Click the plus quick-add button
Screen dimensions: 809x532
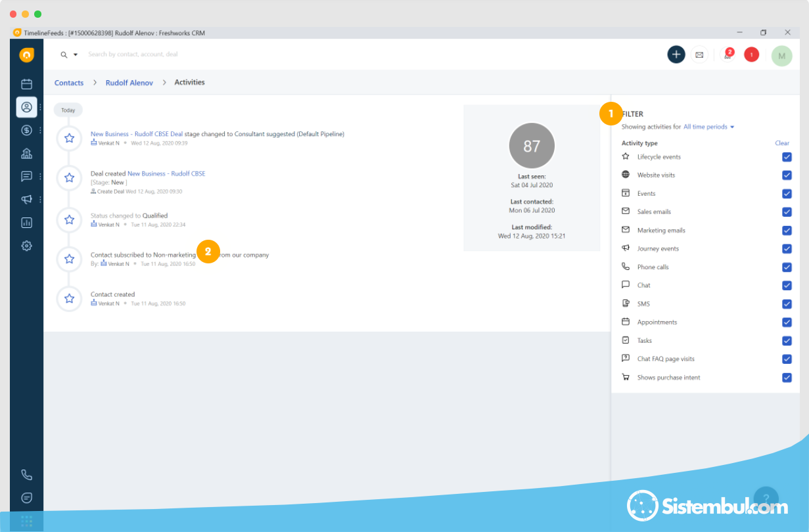pos(676,55)
